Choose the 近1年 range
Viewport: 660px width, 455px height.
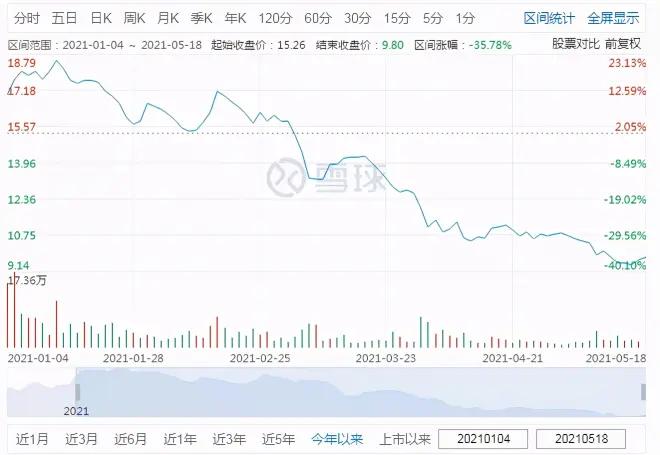(x=179, y=439)
